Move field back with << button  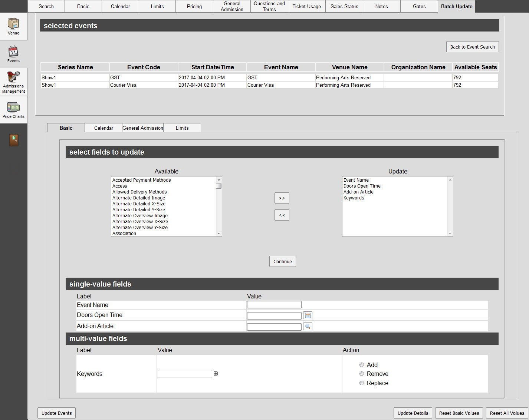(282, 215)
